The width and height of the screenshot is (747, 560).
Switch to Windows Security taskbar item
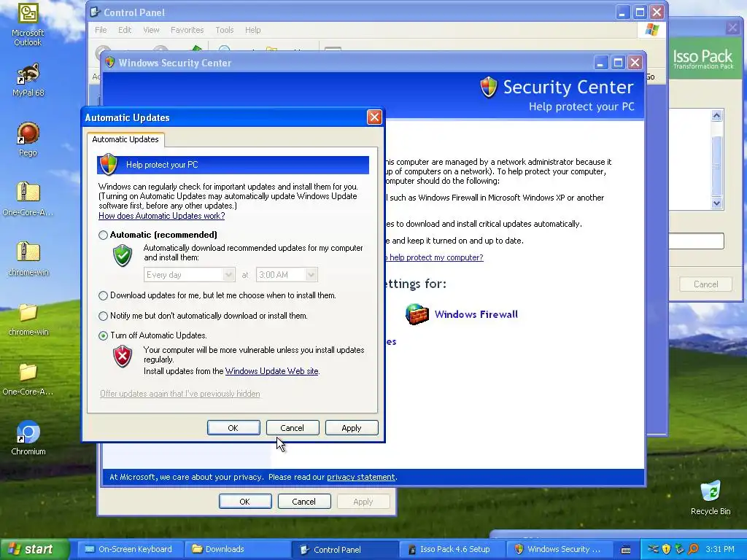558,549
